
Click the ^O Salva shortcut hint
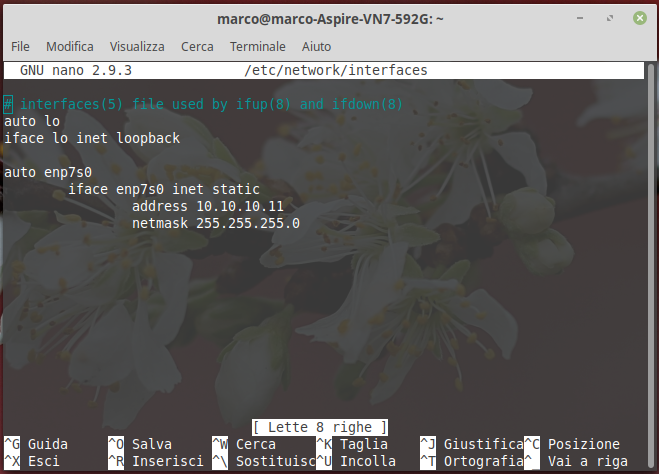140,444
